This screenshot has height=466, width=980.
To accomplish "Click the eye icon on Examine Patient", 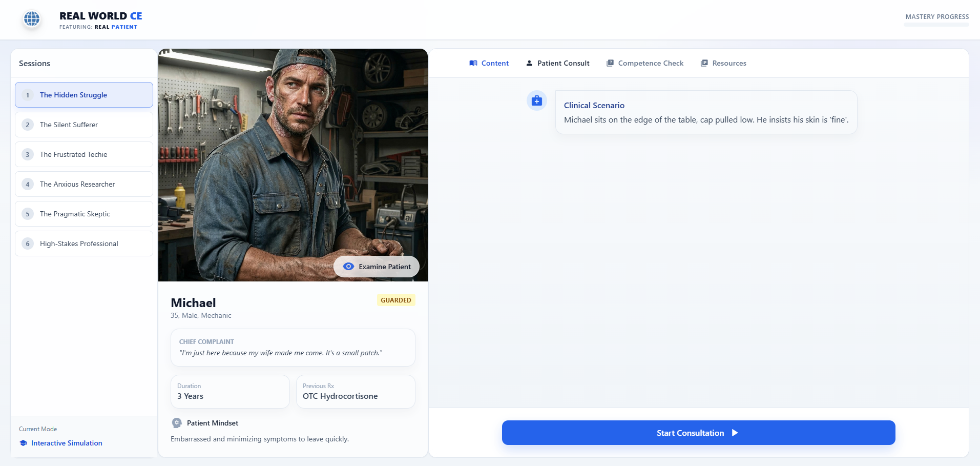I will tap(348, 267).
